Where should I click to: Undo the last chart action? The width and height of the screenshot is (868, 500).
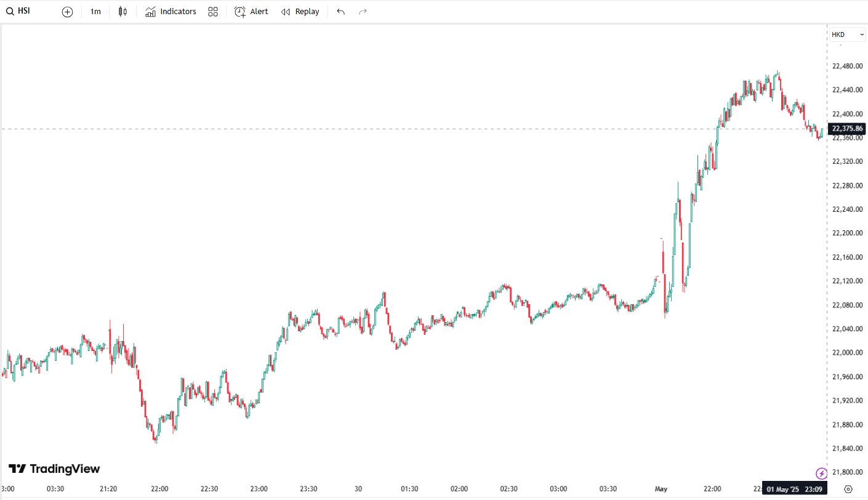pyautogui.click(x=341, y=12)
